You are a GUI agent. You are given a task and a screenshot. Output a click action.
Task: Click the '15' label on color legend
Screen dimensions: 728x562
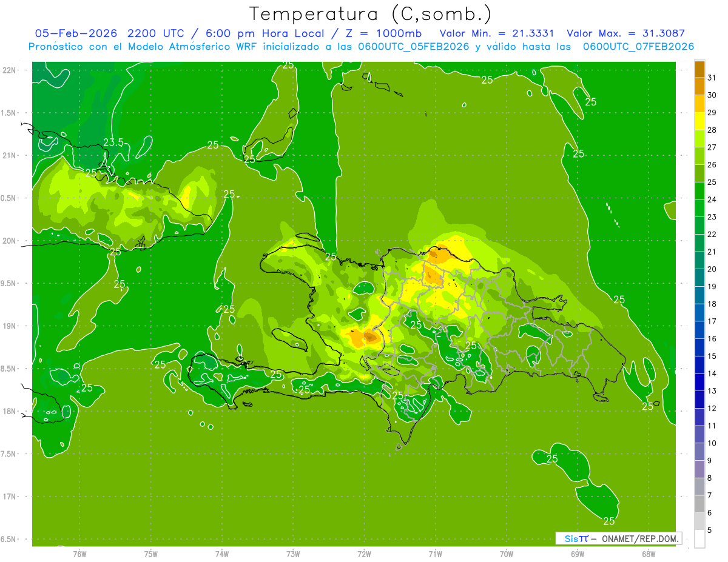[x=712, y=356]
